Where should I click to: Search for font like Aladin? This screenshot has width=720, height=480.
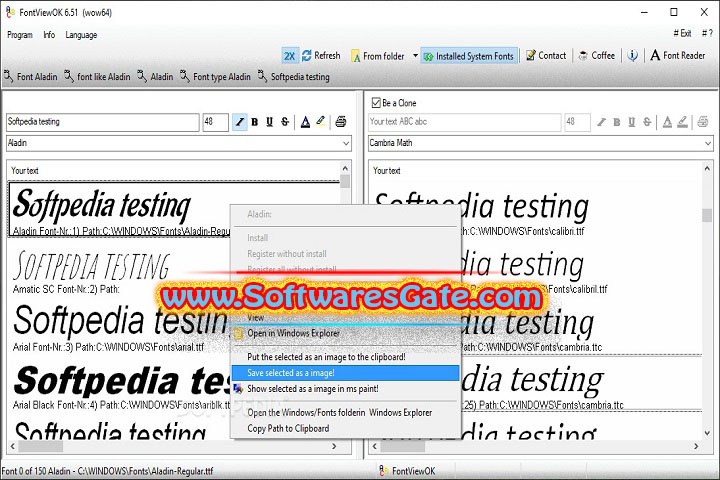(97, 76)
